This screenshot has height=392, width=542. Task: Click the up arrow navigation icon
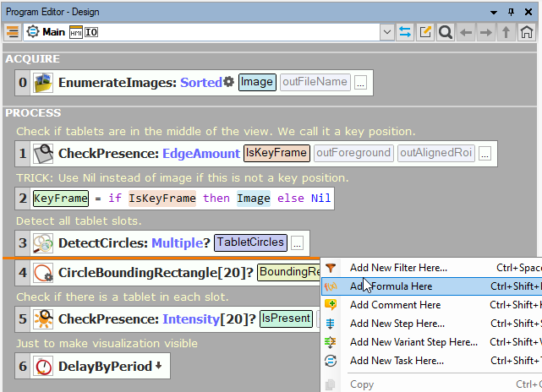506,32
